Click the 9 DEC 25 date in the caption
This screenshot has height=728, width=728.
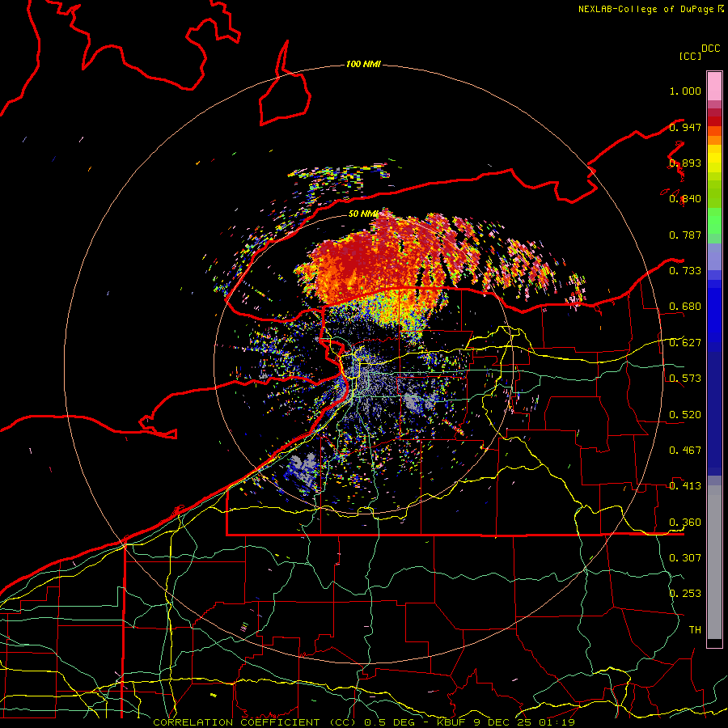(504, 722)
